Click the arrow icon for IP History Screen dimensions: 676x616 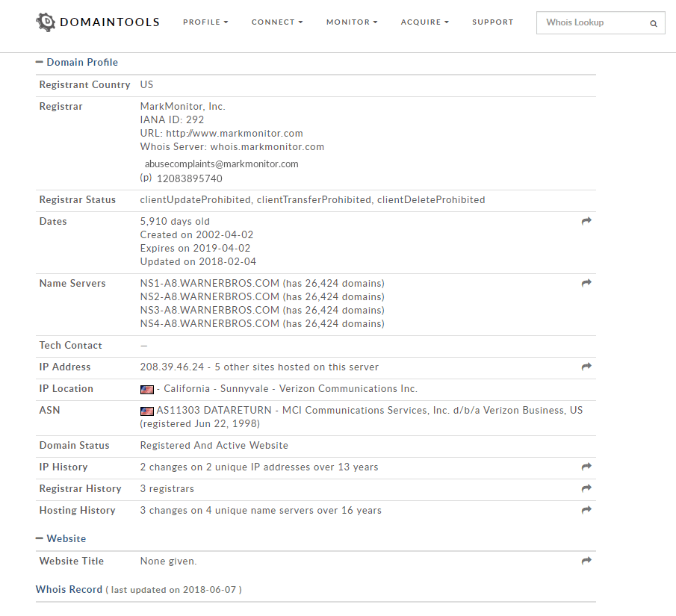coord(586,467)
